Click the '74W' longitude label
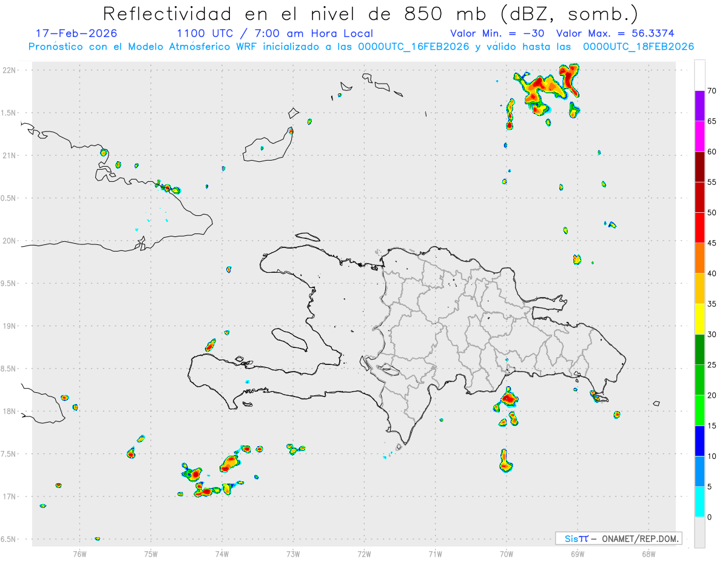The height and width of the screenshot is (562, 728). click(222, 554)
